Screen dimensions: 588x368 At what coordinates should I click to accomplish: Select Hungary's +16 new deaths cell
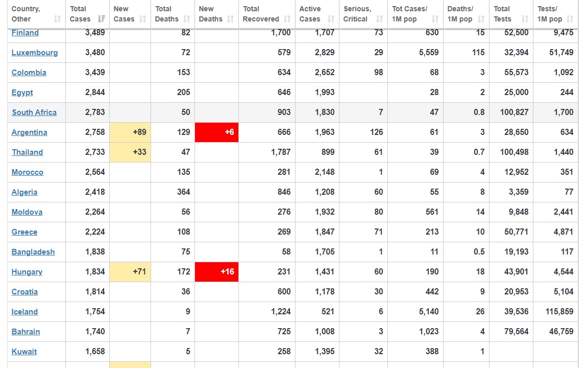pyautogui.click(x=217, y=271)
